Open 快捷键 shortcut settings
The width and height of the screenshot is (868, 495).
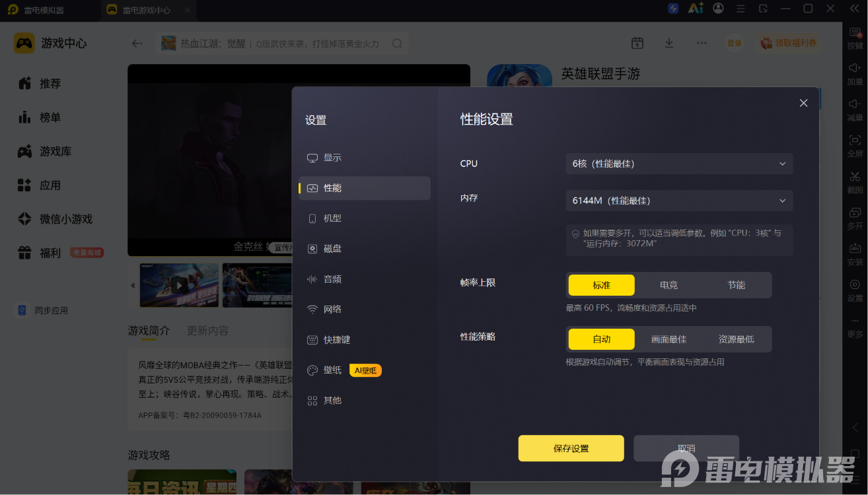point(365,340)
